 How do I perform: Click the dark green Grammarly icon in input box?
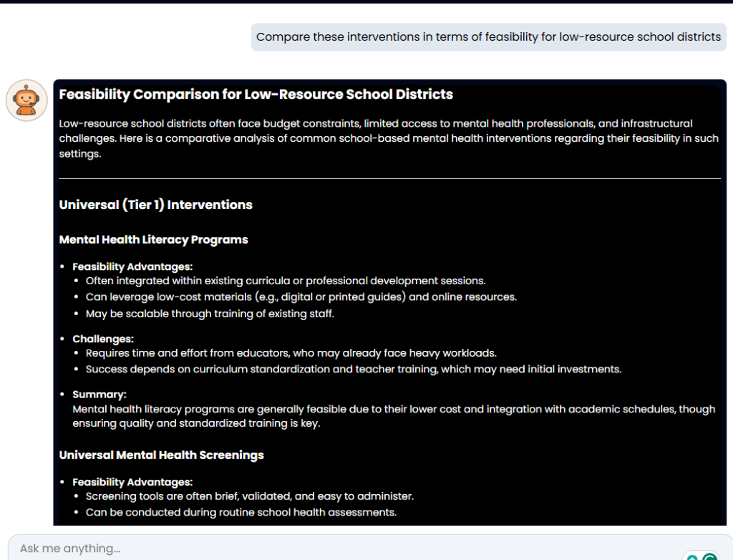[x=709, y=556]
